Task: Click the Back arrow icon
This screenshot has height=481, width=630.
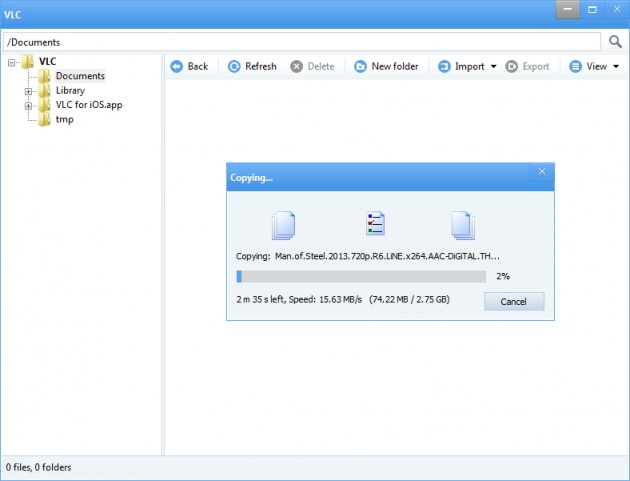Action: [x=176, y=66]
